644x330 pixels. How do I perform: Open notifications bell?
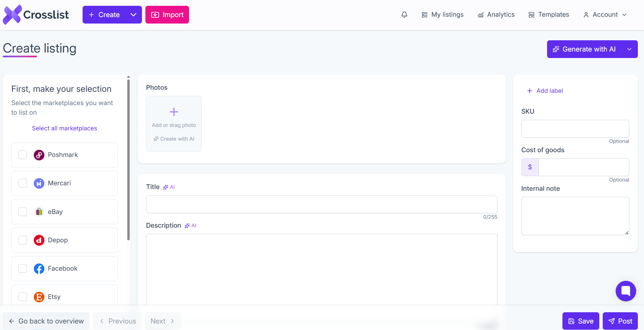coord(404,15)
